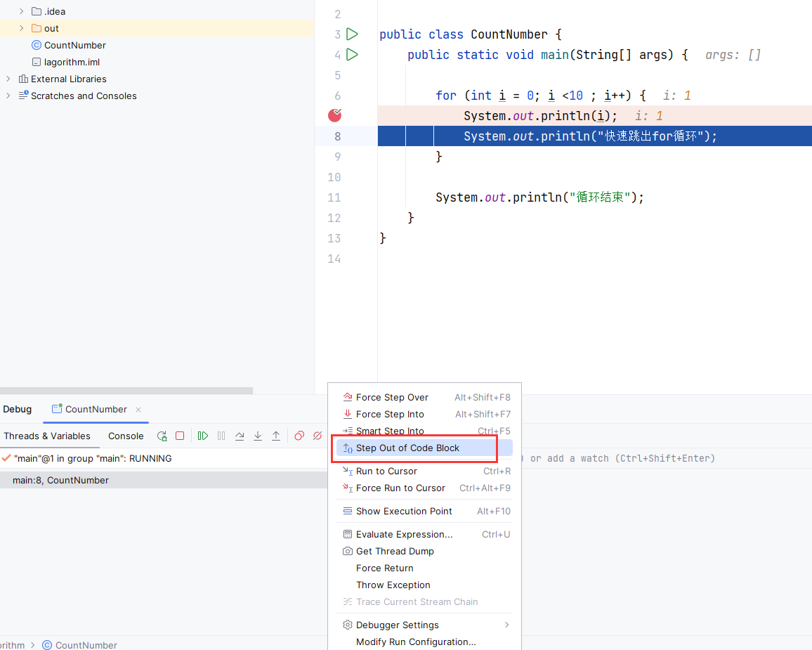
Task: Stop the running program
Action: pos(180,436)
